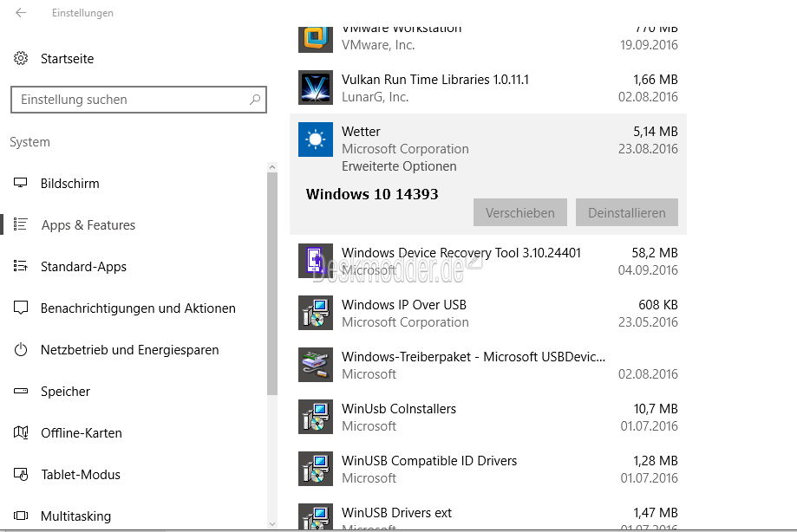This screenshot has width=797, height=532.
Task: Click the Vulkan Run Time Libraries icon
Action: (x=316, y=88)
